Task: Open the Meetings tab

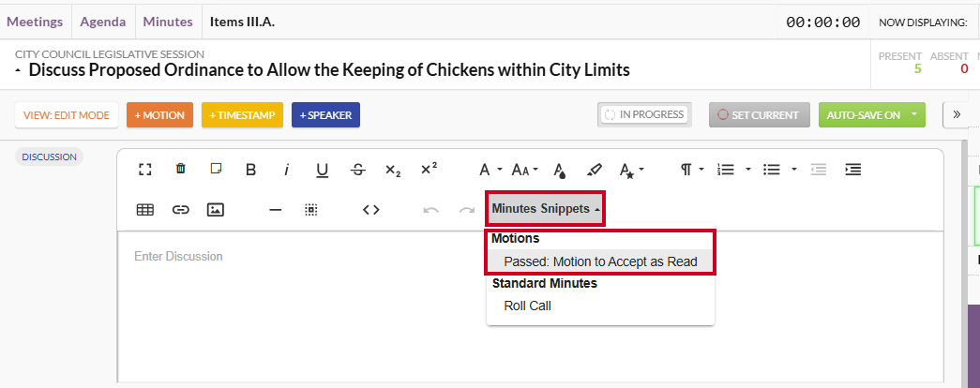Action: tap(35, 22)
